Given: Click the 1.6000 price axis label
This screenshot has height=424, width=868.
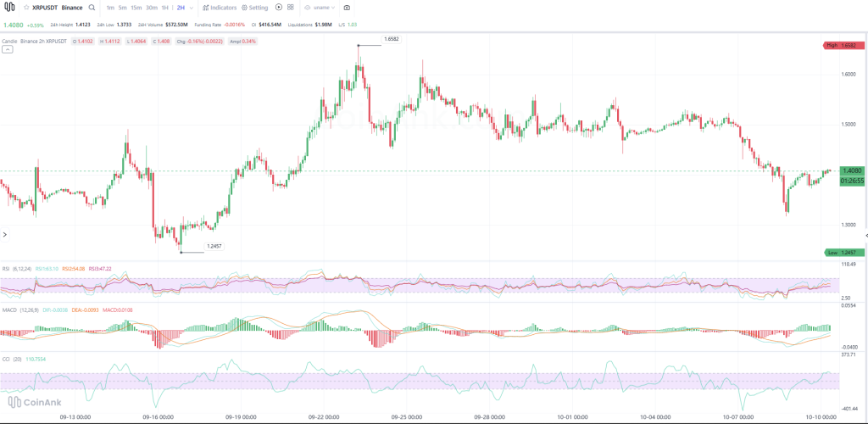Looking at the screenshot, I should pos(848,74).
